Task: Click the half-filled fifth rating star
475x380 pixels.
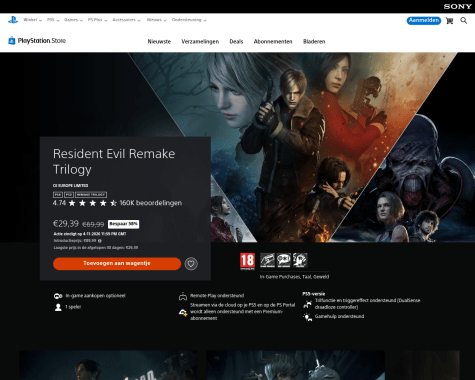Action: point(113,203)
